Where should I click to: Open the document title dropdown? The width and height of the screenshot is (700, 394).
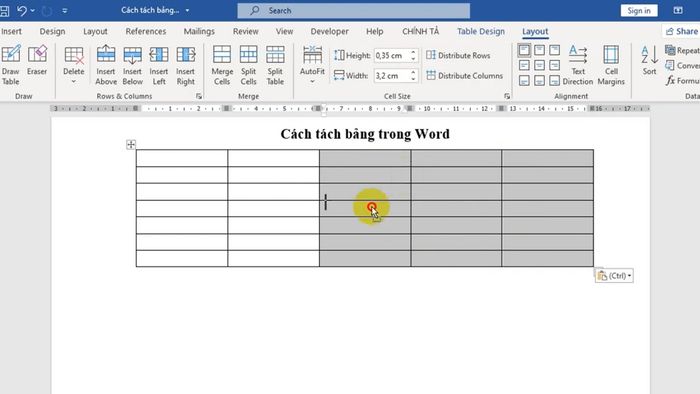point(187,10)
